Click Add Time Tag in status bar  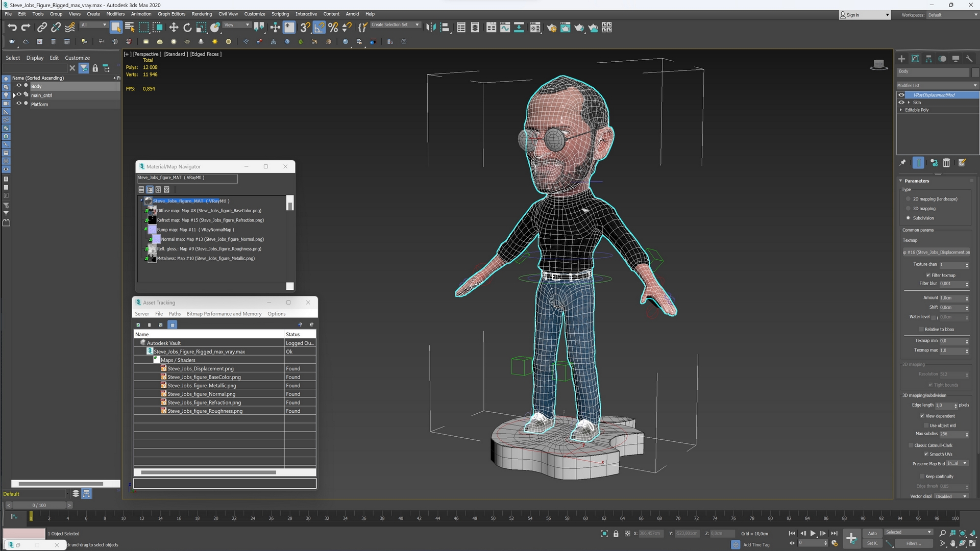[756, 544]
